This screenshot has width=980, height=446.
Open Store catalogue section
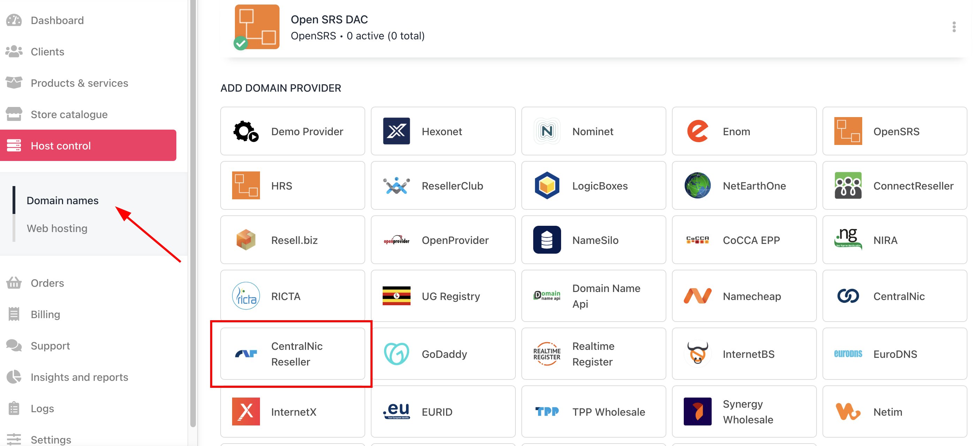click(69, 114)
